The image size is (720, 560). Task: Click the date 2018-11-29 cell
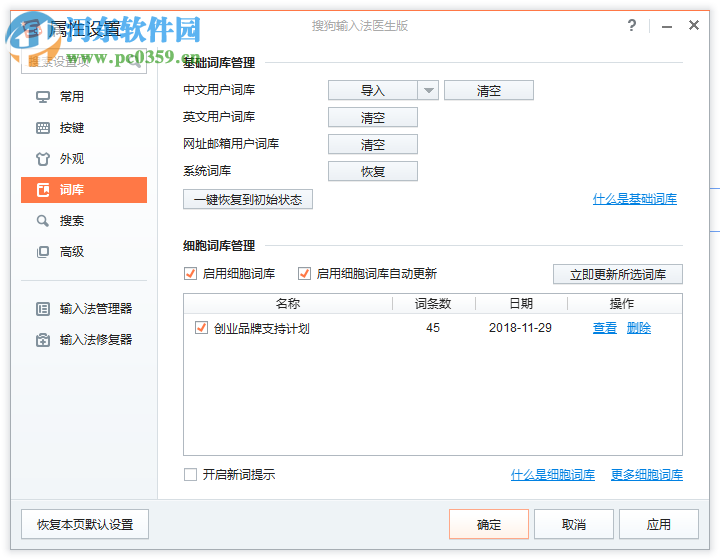pyautogui.click(x=520, y=328)
